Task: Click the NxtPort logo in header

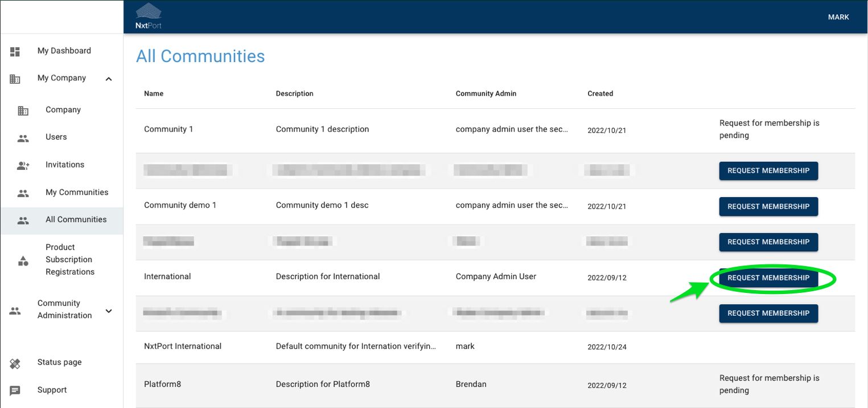Action: pyautogui.click(x=149, y=16)
